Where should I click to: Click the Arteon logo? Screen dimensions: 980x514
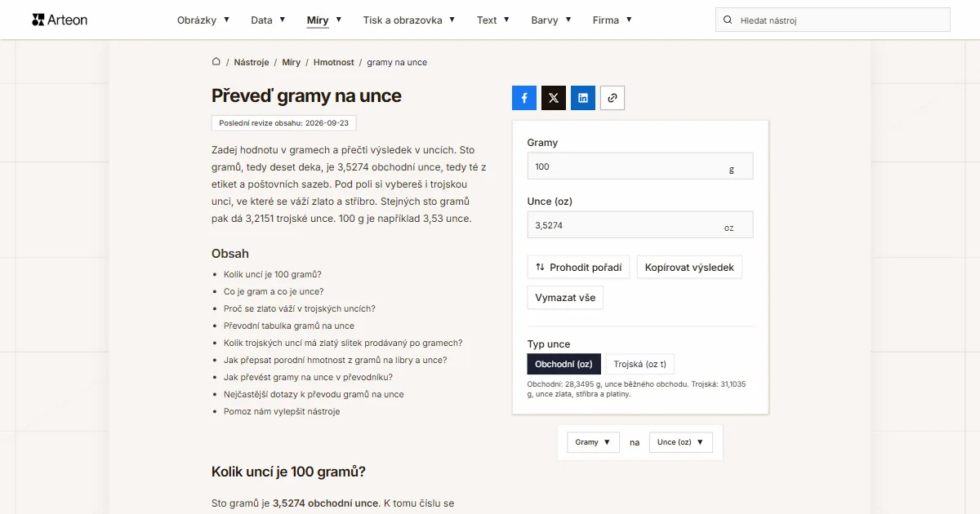coord(59,20)
